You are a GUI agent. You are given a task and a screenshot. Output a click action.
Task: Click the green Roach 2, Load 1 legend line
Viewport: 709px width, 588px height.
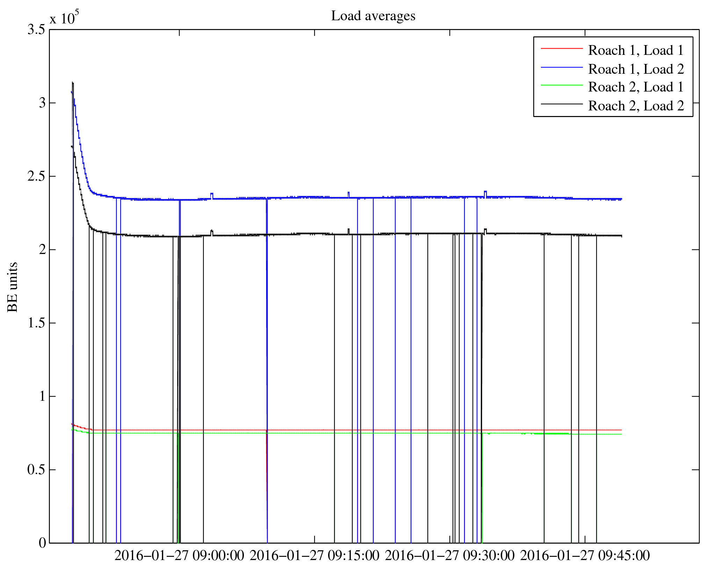click(562, 85)
